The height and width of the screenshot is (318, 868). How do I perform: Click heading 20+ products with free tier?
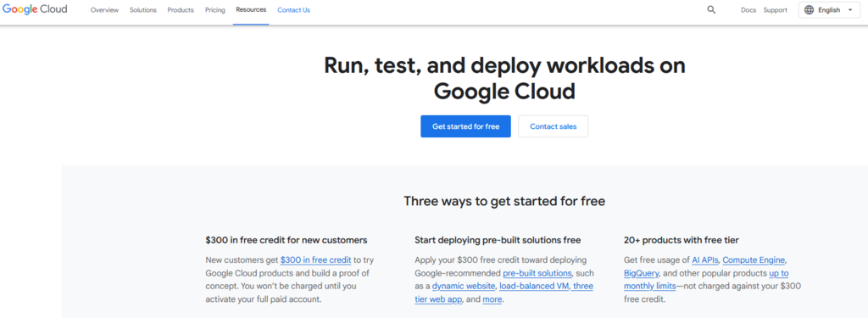682,241
